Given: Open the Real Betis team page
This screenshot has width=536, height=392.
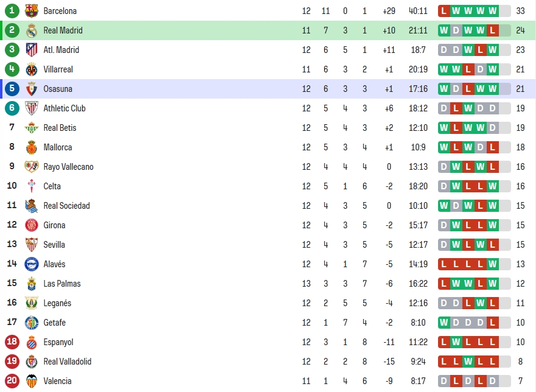Looking at the screenshot, I should point(60,128).
